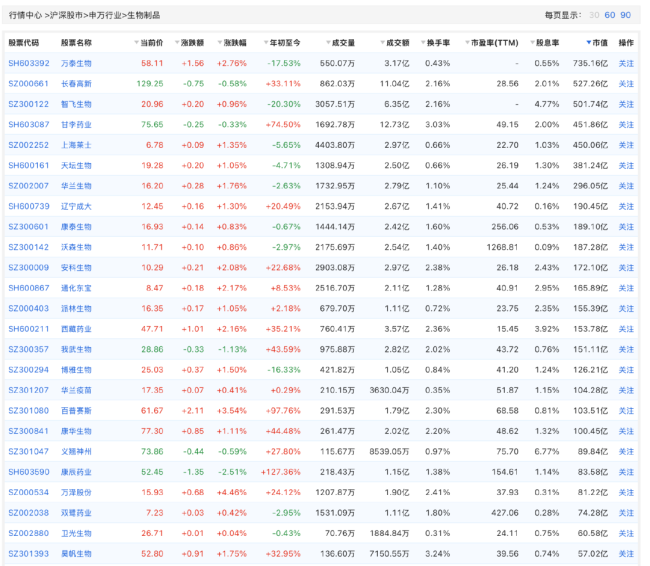This screenshot has width=650, height=566.
Task: Open stock code SH603087 link
Action: tap(29, 124)
